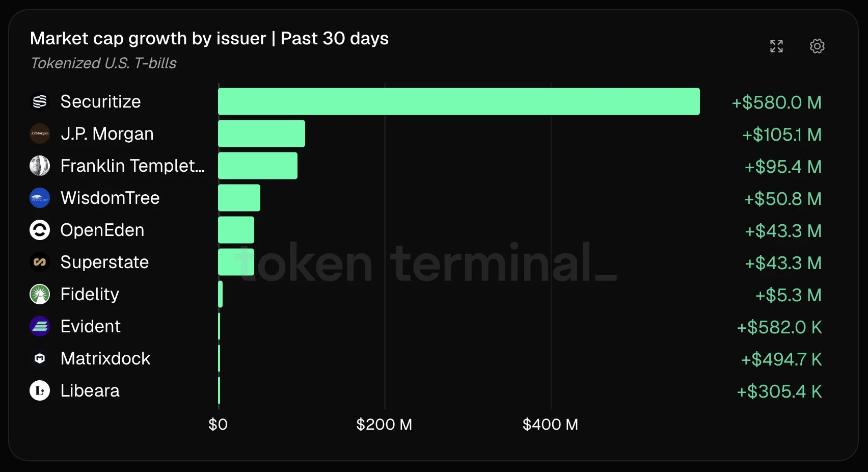Click the Securitize logo icon
This screenshot has height=472, width=868.
(40, 101)
